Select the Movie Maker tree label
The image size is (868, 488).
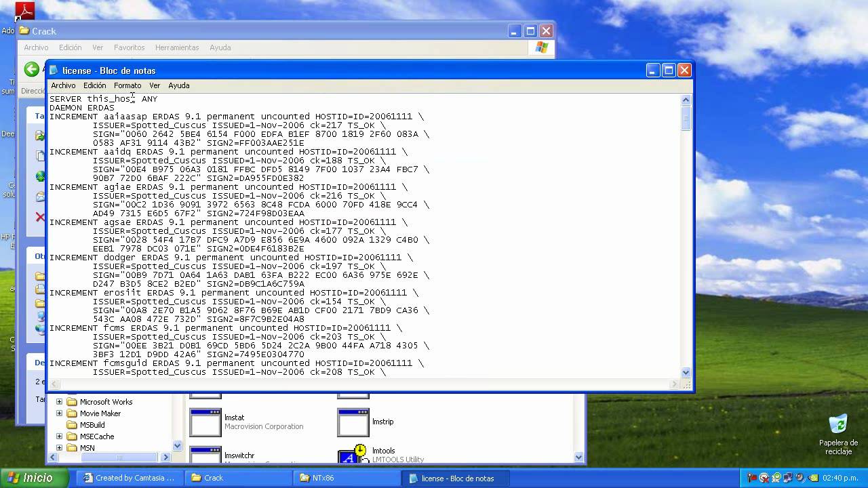click(x=100, y=413)
